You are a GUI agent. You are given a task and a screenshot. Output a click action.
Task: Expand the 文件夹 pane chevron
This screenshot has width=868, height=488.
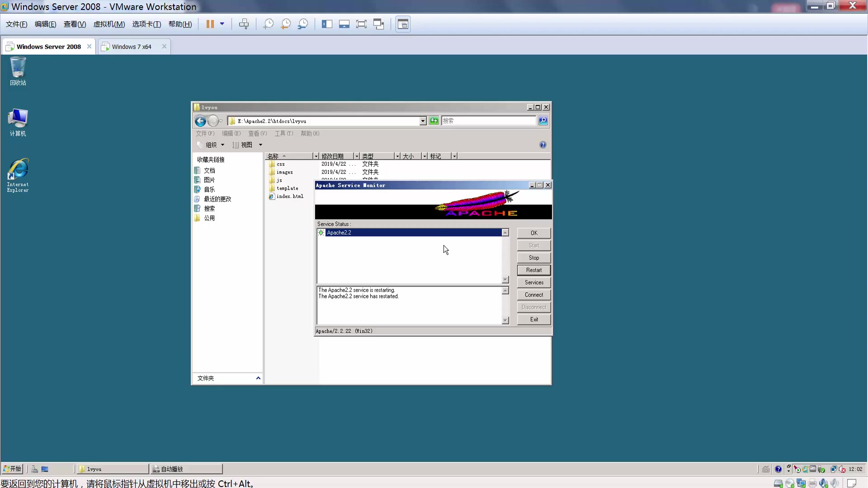click(x=258, y=378)
